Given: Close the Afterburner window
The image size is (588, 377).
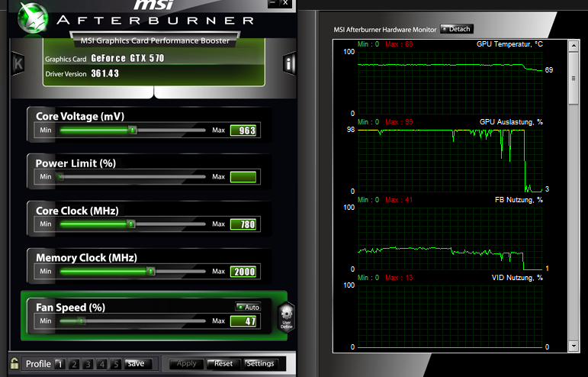Looking at the screenshot, I should click(x=285, y=3).
